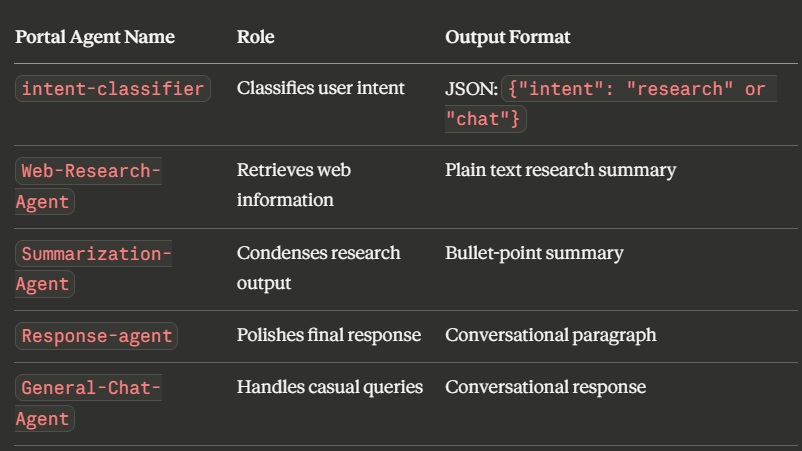The height and width of the screenshot is (451, 802).
Task: Click the 'Polishes final response' role text
Action: click(x=329, y=335)
